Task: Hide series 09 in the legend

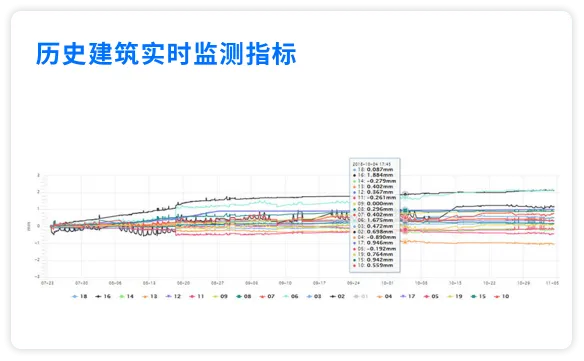Action: [220, 297]
